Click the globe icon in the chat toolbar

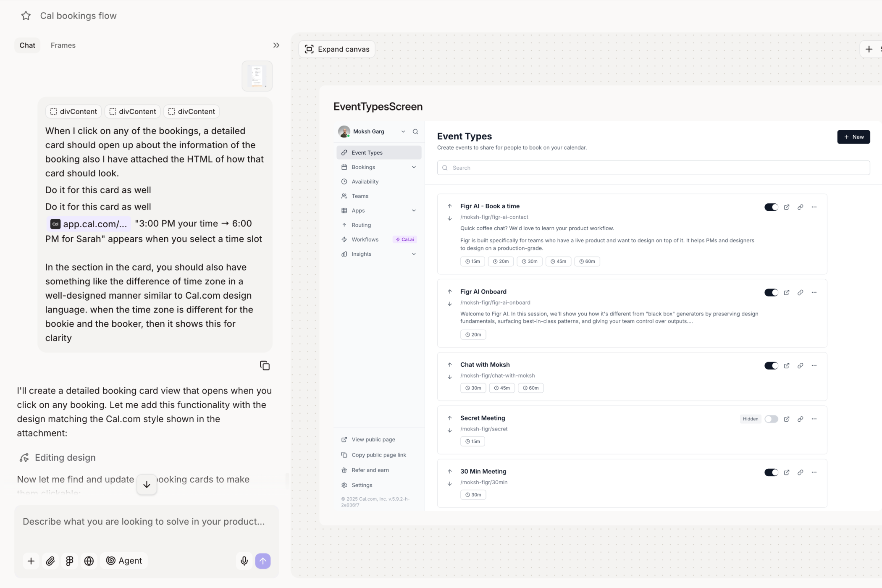point(89,561)
